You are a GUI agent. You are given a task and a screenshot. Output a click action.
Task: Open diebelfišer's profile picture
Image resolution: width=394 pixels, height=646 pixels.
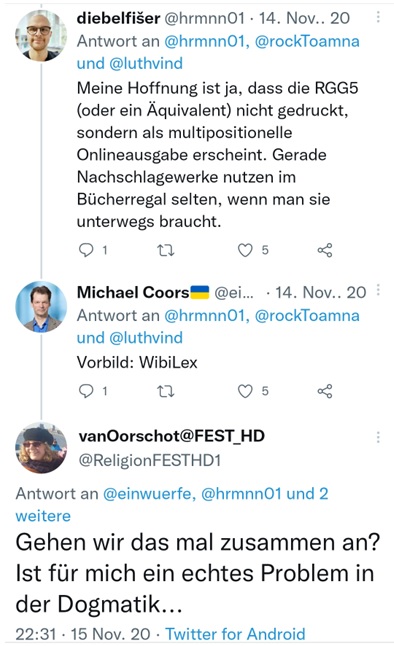[x=41, y=35]
